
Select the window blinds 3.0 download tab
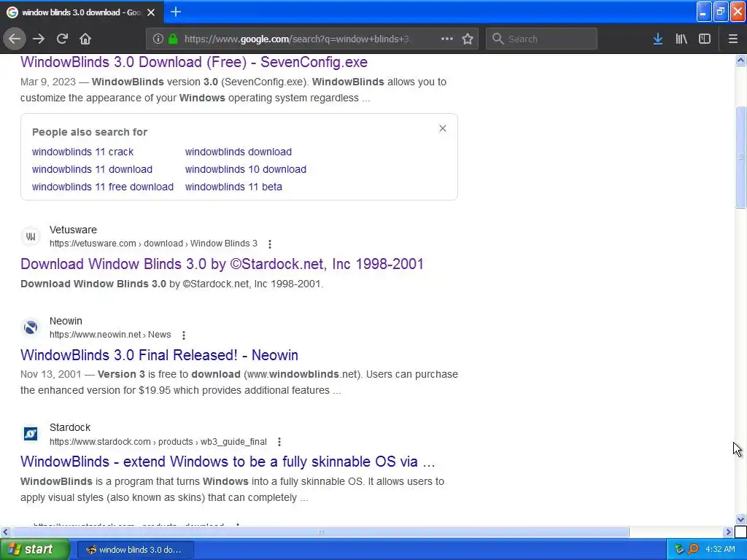tap(82, 12)
